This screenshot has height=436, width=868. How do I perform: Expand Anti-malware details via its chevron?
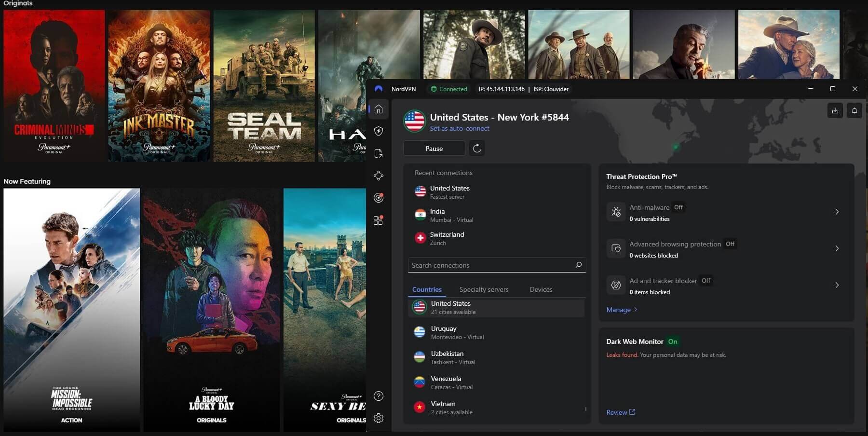(x=837, y=212)
